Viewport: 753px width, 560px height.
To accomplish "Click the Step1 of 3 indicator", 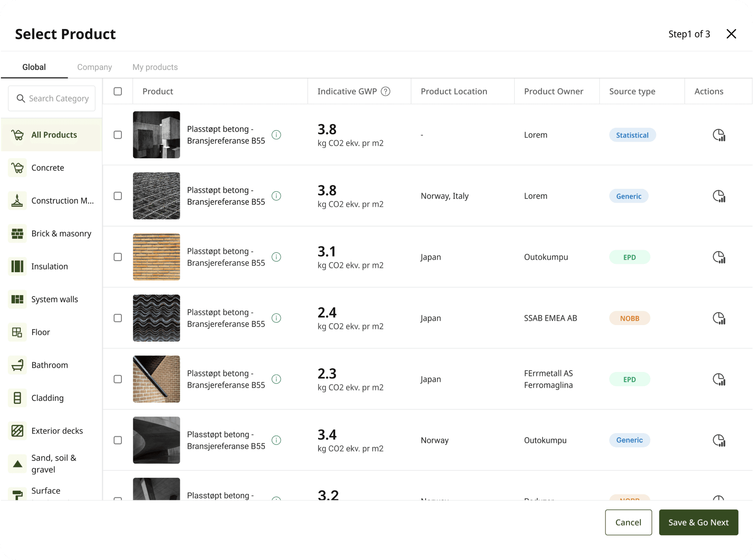I will [689, 34].
